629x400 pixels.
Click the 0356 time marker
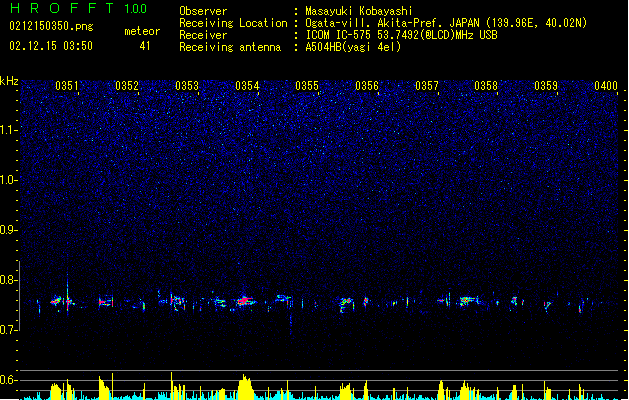click(367, 86)
